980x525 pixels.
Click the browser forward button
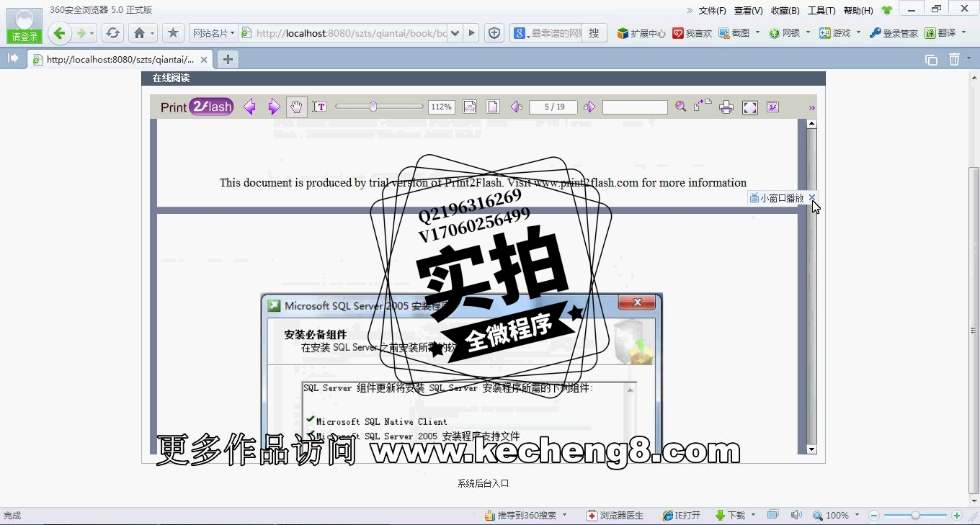tap(81, 33)
